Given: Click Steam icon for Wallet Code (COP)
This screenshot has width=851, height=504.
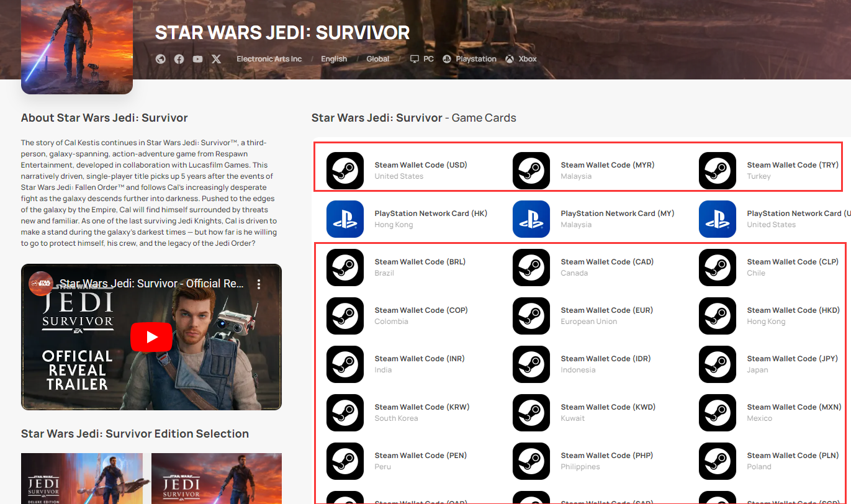Looking at the screenshot, I should [345, 316].
